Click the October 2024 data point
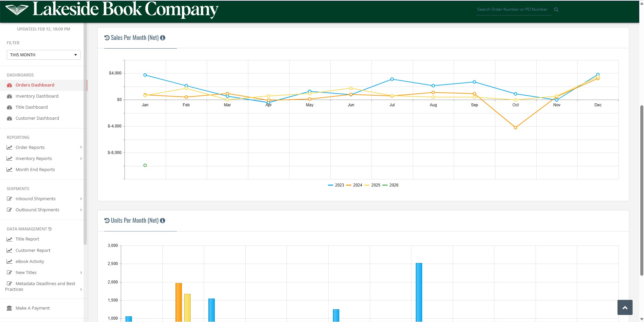The image size is (644, 322). (515, 128)
